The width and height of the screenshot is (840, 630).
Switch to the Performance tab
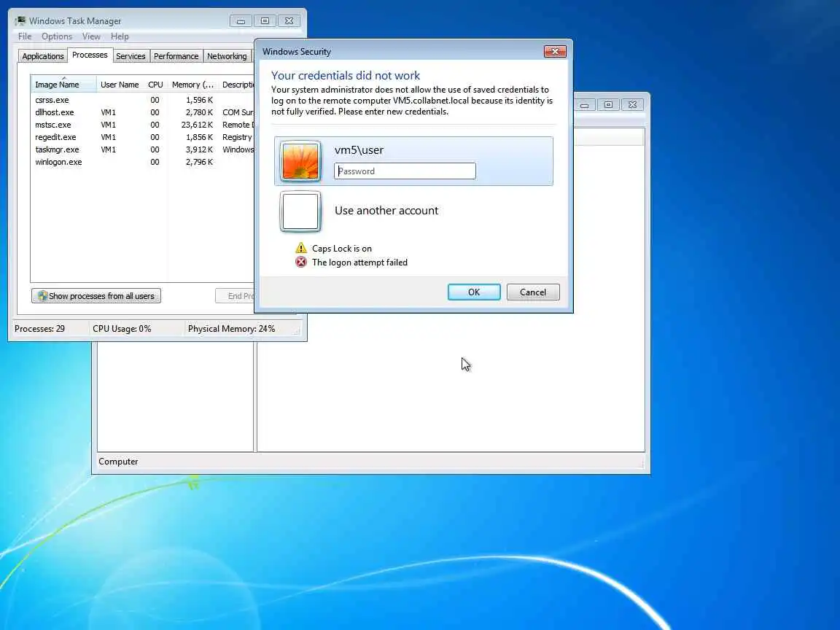[x=176, y=56]
